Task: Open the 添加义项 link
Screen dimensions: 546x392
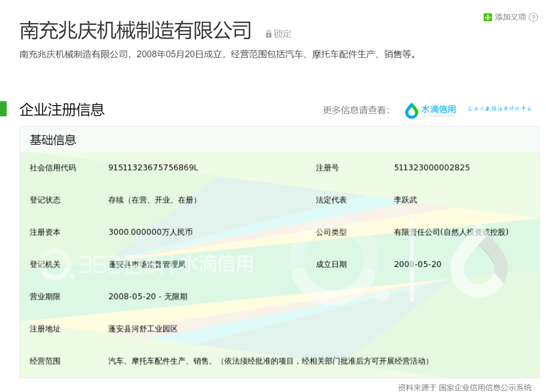Action: [510, 17]
